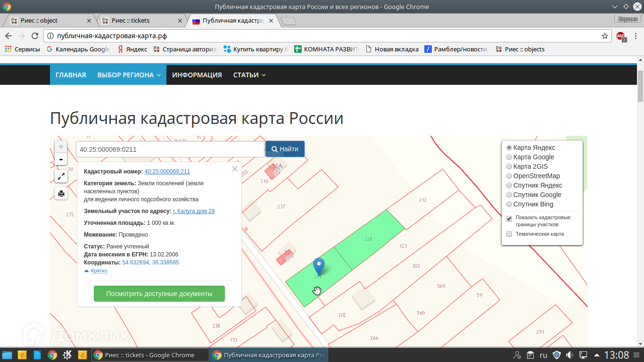The width and height of the screenshot is (644, 362).
Task: Click the cadastral number search field
Action: (170, 149)
